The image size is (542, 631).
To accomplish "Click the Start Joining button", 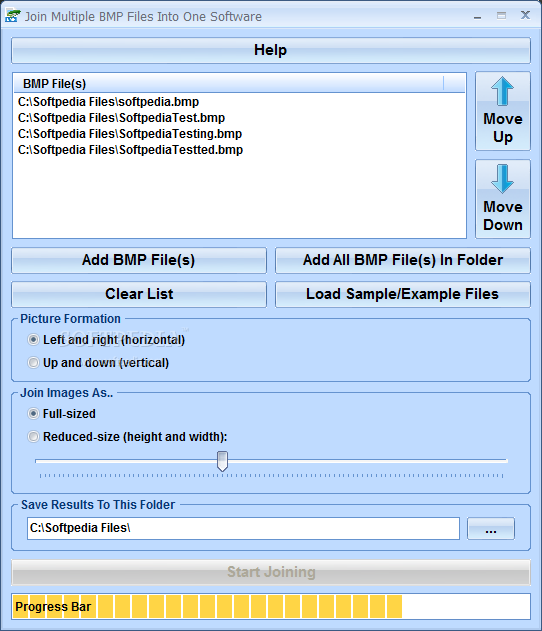I will point(271,572).
